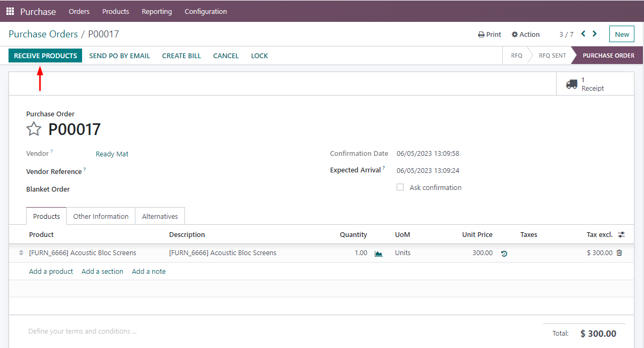Open the optional columns settings icon

[622, 234]
